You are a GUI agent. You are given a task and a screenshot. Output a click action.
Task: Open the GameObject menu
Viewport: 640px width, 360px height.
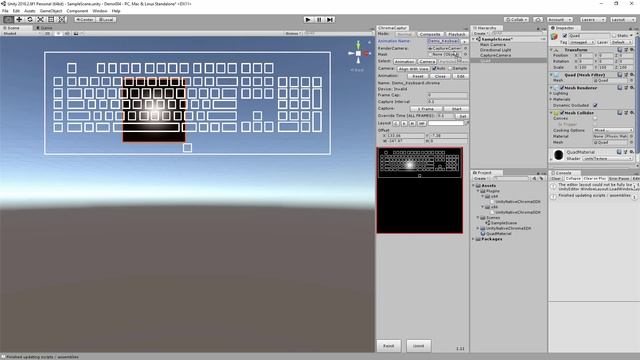point(51,11)
